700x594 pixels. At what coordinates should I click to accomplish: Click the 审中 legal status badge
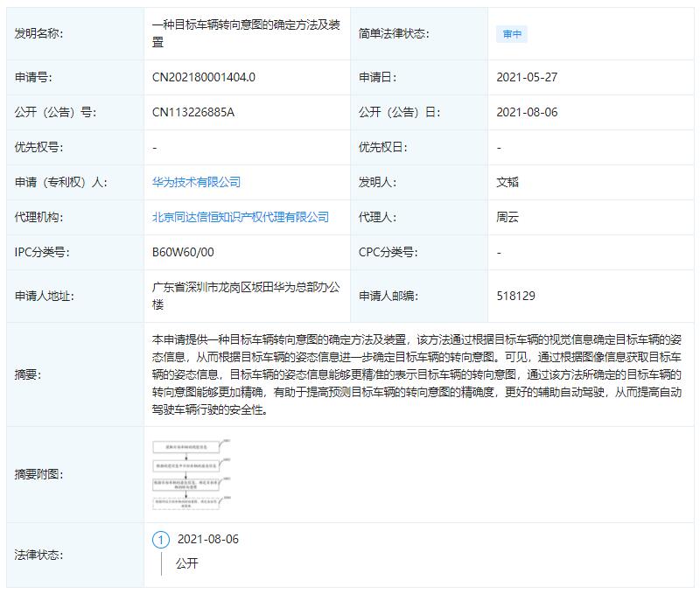(513, 33)
